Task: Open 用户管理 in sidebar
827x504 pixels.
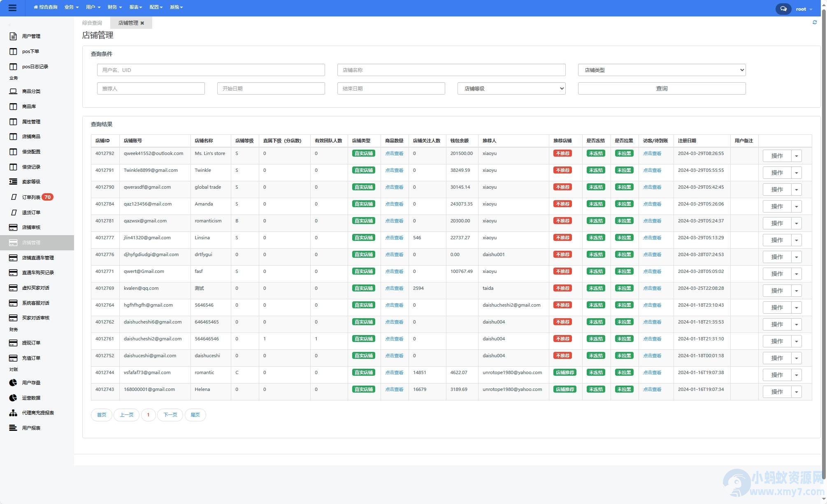Action: click(31, 36)
